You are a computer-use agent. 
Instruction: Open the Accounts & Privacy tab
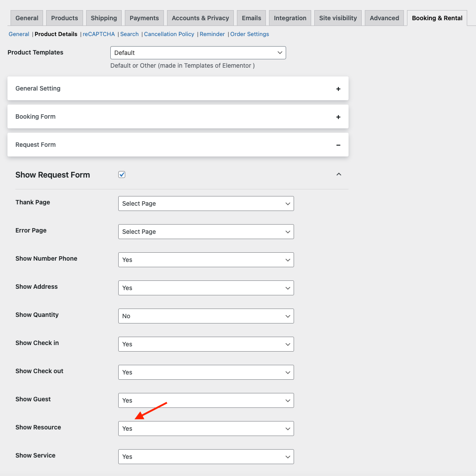pyautogui.click(x=200, y=18)
